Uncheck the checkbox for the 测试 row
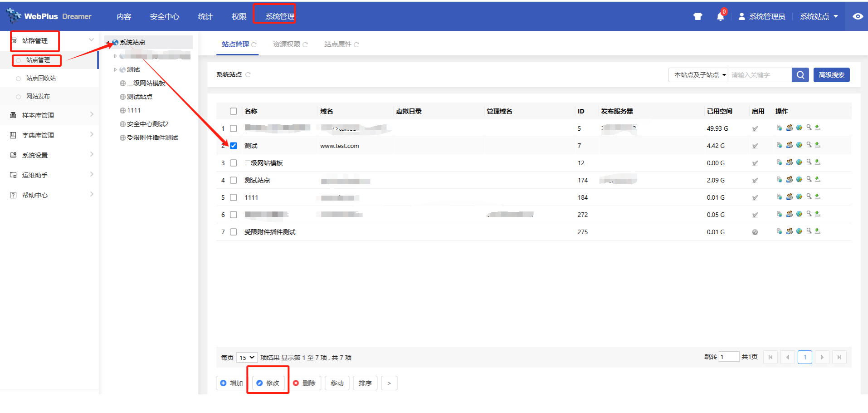This screenshot has width=868, height=413. point(234,146)
